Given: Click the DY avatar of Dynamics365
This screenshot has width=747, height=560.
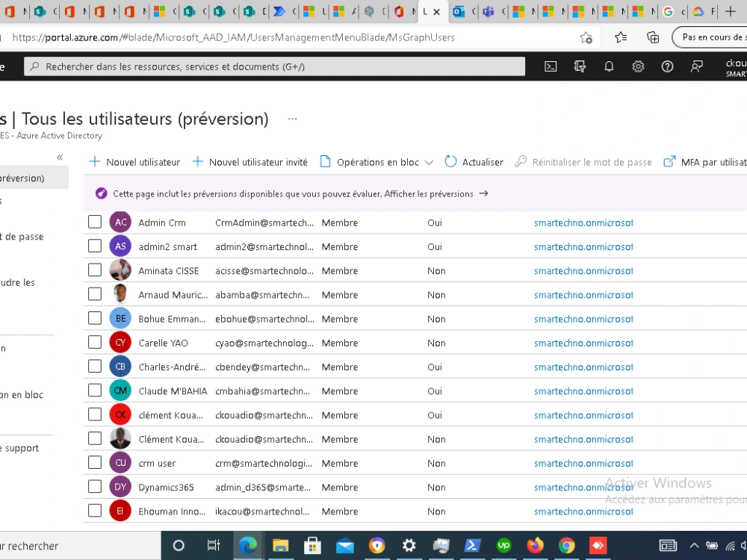Looking at the screenshot, I should pyautogui.click(x=120, y=487).
